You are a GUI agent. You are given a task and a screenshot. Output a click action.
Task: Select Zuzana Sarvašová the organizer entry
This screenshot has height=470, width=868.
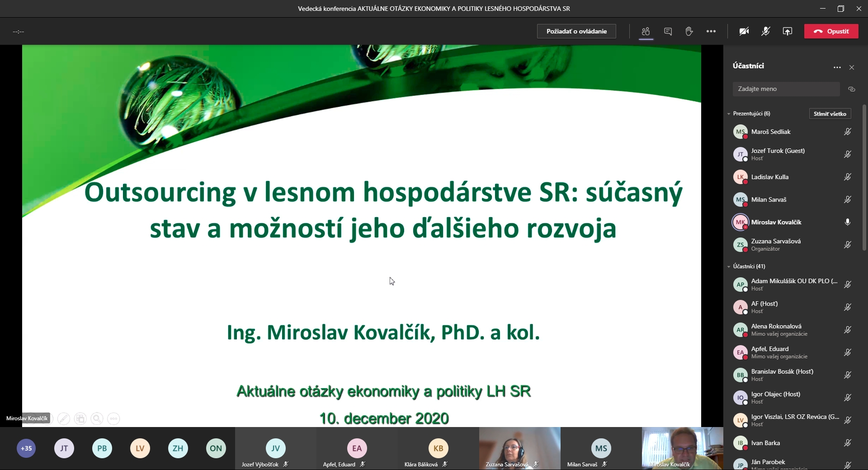(776, 245)
